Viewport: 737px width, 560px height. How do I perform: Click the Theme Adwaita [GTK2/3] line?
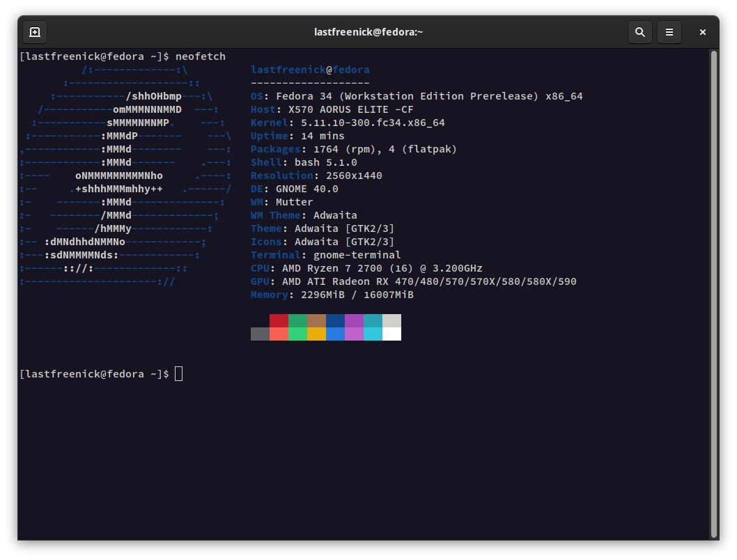tap(323, 228)
